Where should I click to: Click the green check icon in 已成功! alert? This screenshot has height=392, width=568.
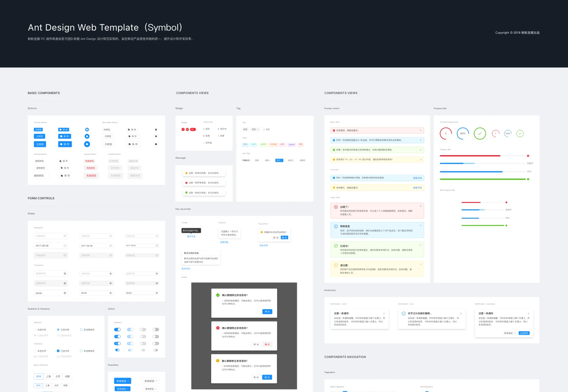tap(336, 246)
